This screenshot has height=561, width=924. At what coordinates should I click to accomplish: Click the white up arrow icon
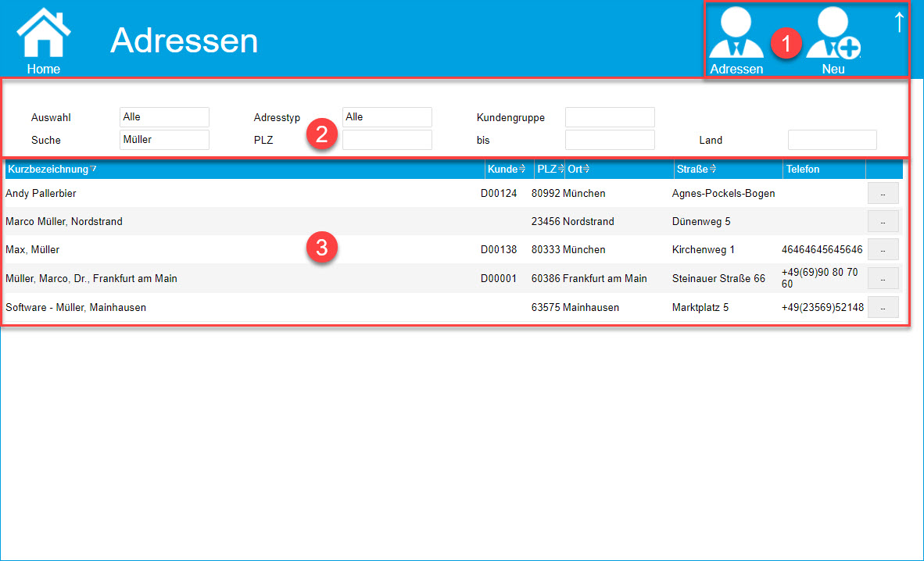coord(899,22)
